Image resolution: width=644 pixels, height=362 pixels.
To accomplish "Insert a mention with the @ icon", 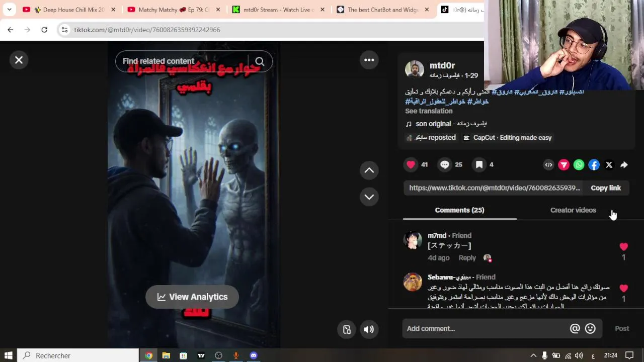I will (575, 328).
